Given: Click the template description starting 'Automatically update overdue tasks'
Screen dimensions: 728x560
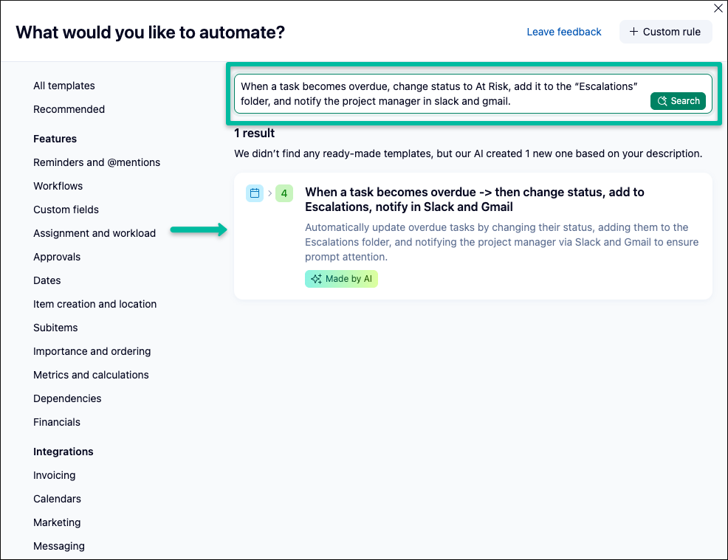Looking at the screenshot, I should point(501,242).
